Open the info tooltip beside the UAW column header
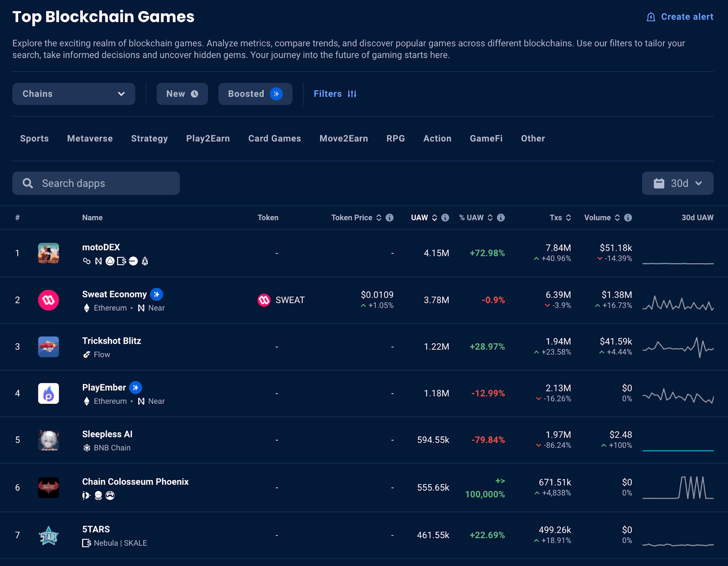The width and height of the screenshot is (728, 566). pyautogui.click(x=445, y=218)
